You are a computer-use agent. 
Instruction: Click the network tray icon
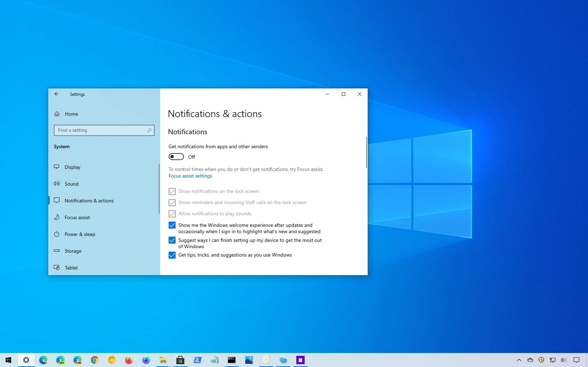point(553,360)
